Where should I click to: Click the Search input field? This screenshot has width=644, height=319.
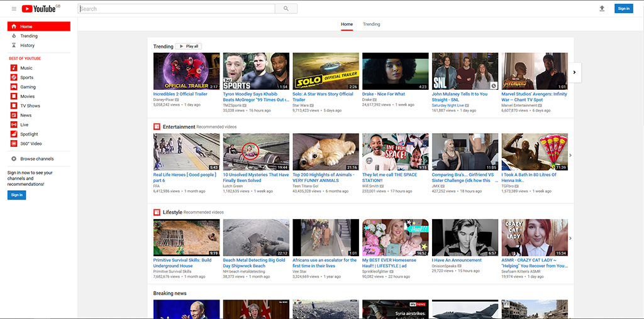point(177,9)
